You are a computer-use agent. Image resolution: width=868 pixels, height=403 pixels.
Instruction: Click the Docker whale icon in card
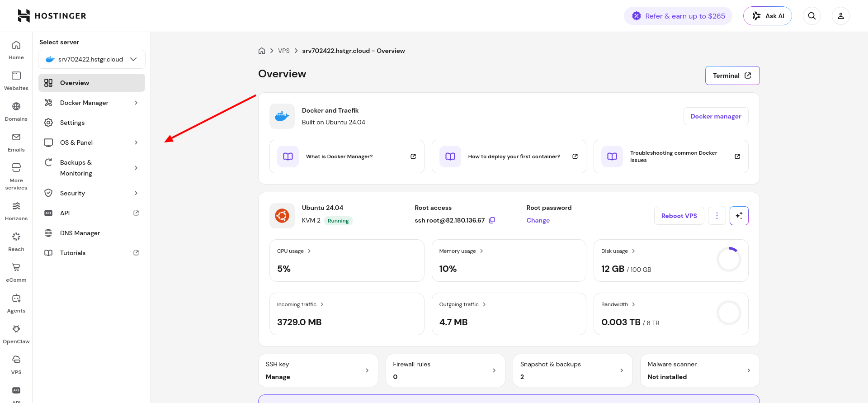click(282, 116)
